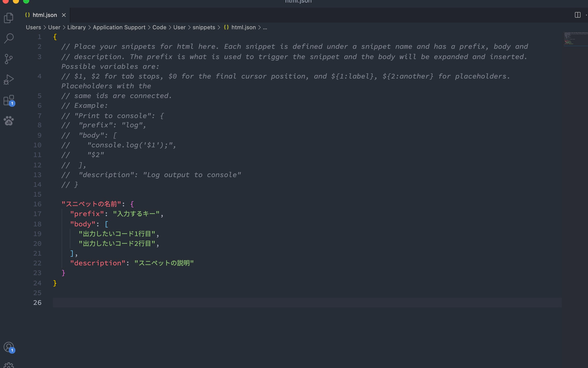This screenshot has height=368, width=588.
Task: Click the "Log output to console" comment text
Action: [x=192, y=175]
